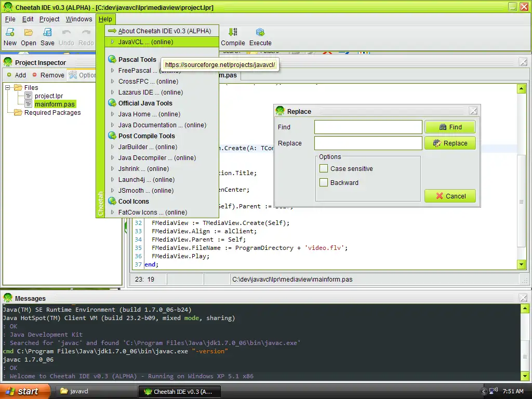Click the Pascal Tools globe icon
Image resolution: width=532 pixels, height=399 pixels.
112,59
